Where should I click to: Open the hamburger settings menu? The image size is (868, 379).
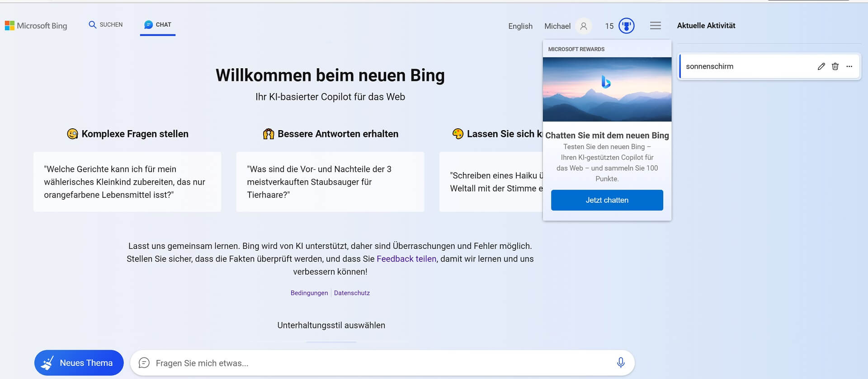click(x=656, y=26)
